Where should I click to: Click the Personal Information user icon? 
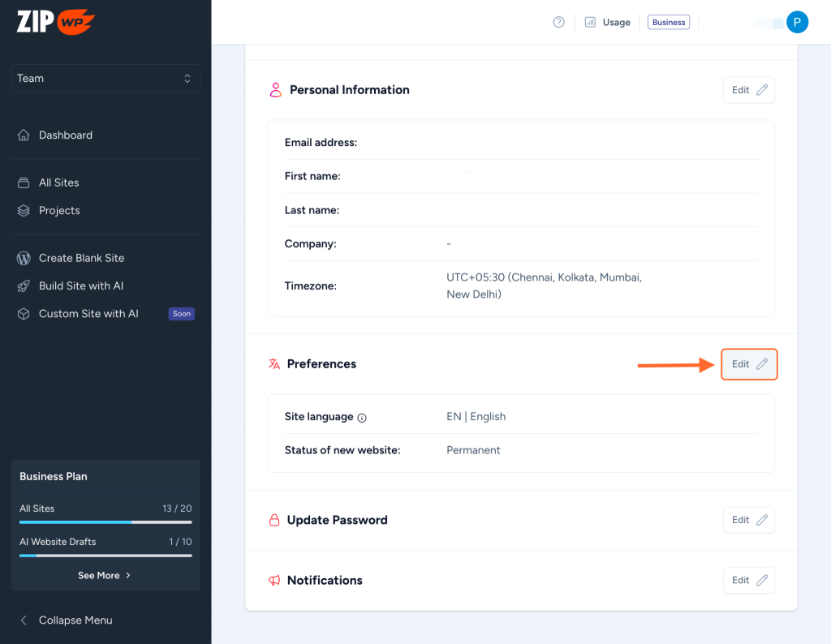[x=275, y=90]
